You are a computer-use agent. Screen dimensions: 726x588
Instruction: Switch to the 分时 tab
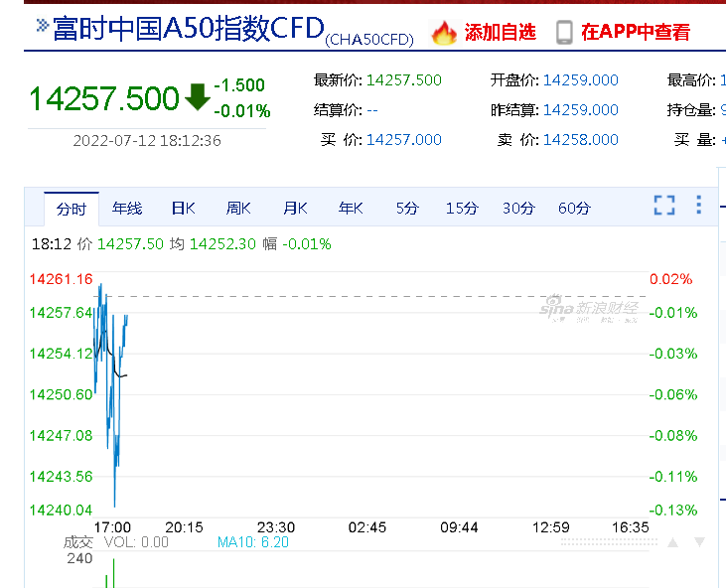pos(72,209)
